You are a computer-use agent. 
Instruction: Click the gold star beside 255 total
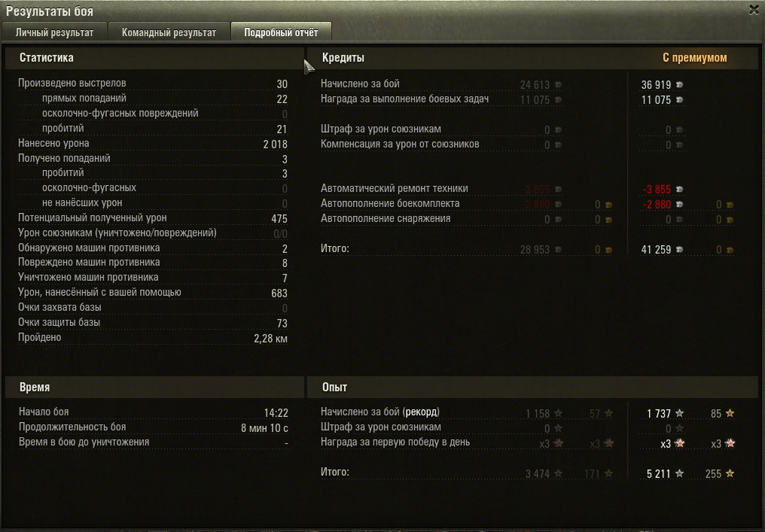pos(730,473)
